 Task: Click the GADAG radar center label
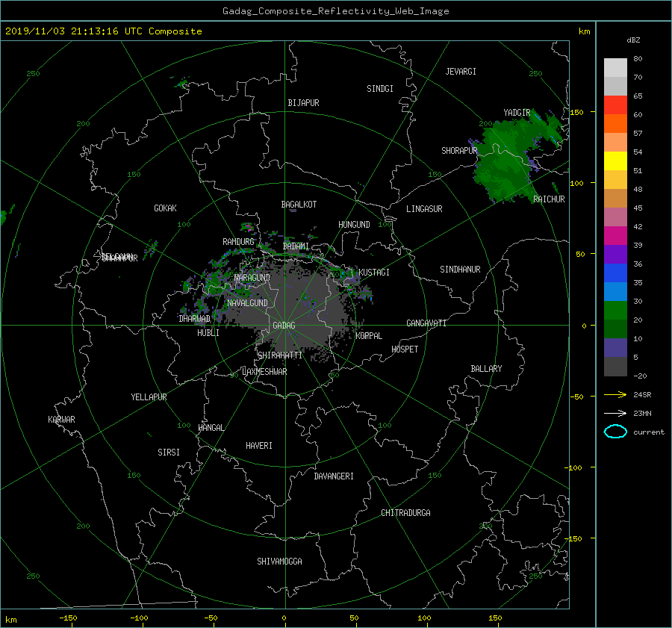click(284, 326)
